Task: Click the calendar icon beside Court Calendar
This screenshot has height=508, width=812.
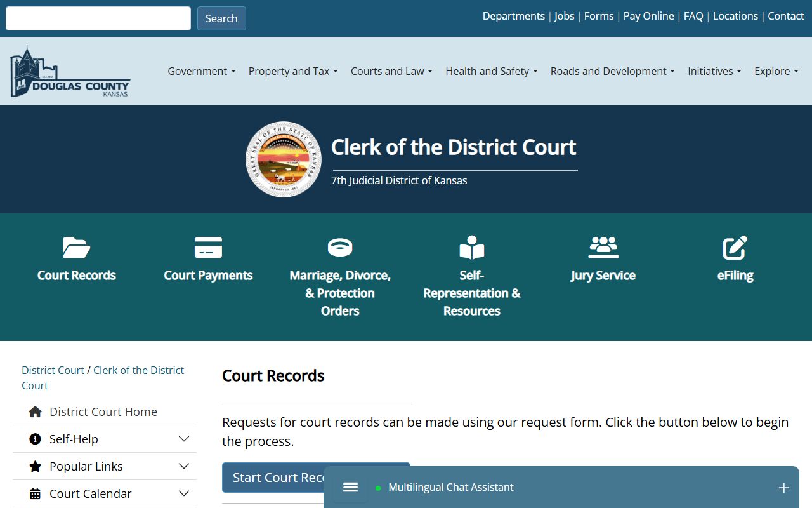Action: [x=36, y=494]
